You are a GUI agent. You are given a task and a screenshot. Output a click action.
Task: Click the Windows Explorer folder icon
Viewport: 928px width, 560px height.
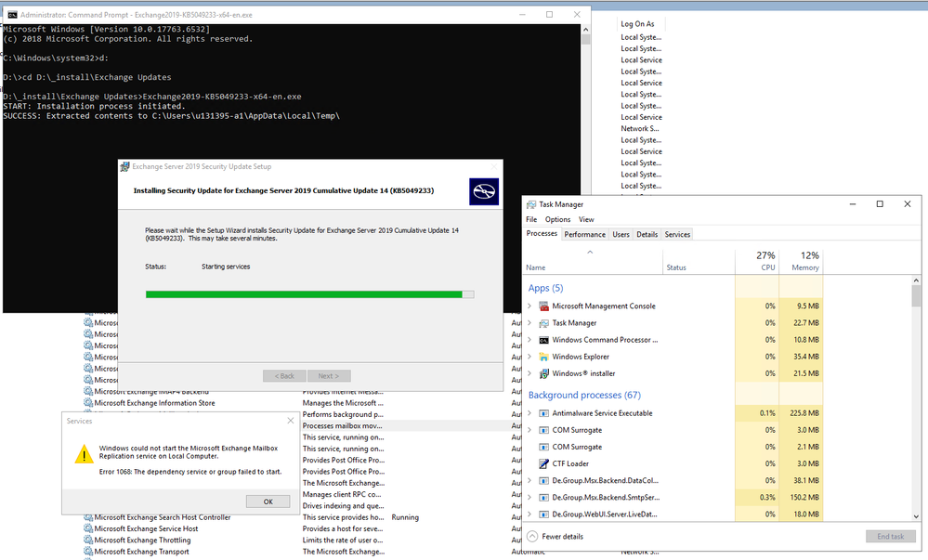click(x=543, y=357)
